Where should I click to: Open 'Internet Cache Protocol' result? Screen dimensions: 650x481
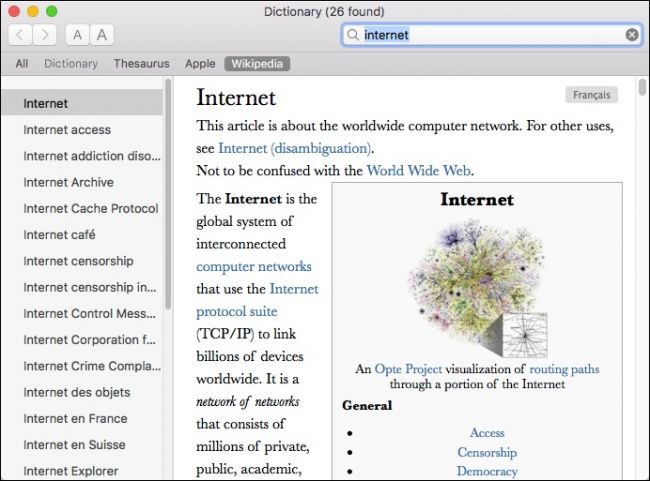[82, 208]
